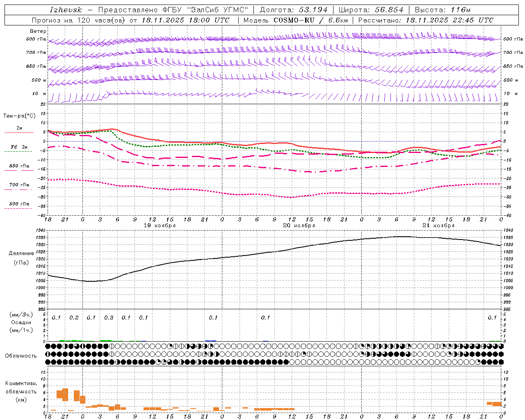Click the 'Конвективн.' convective cloud label
This screenshot has height=420, width=525.
21,383
